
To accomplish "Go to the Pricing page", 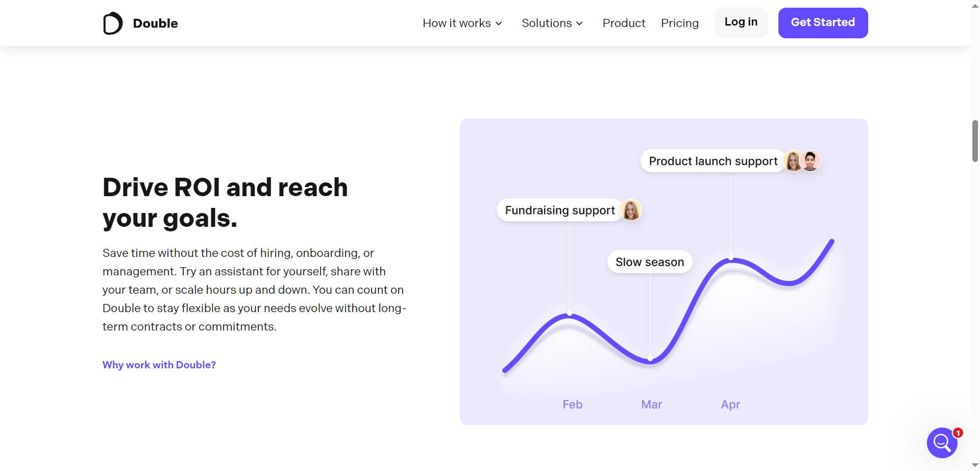I will (680, 23).
